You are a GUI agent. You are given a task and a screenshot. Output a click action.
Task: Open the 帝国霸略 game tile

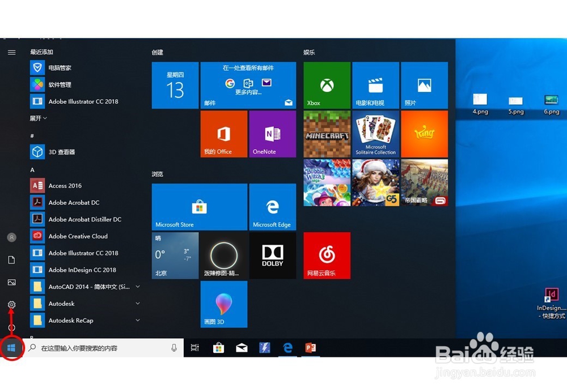(425, 183)
